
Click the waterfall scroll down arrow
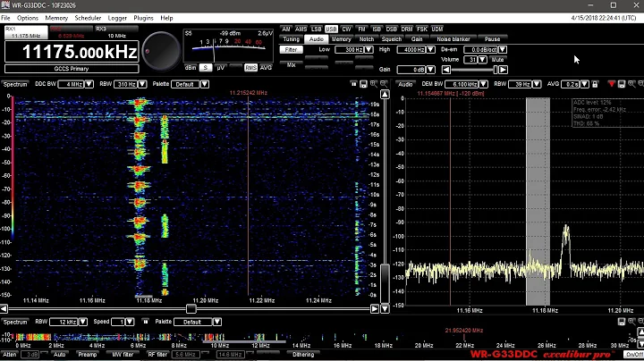pos(385,308)
